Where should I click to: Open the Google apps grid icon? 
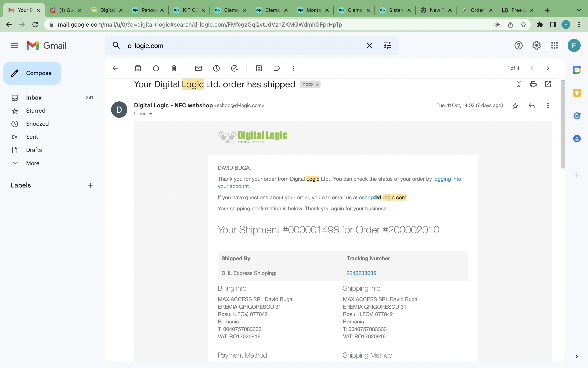554,46
